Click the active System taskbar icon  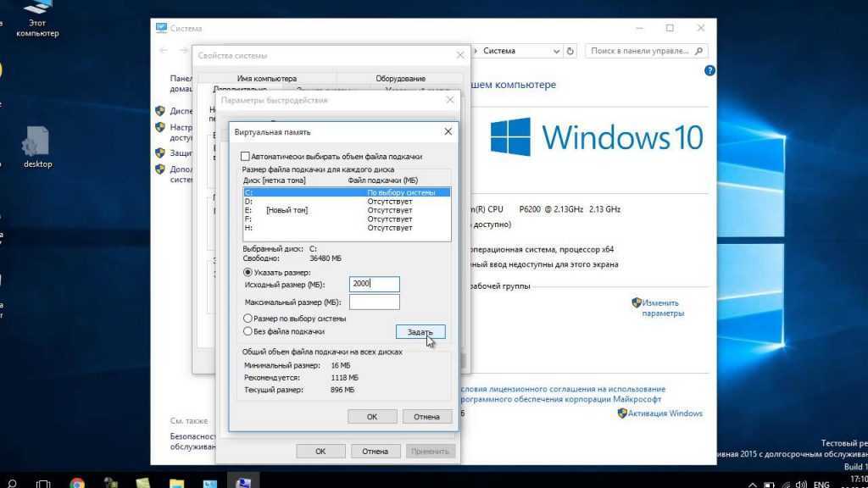[243, 482]
